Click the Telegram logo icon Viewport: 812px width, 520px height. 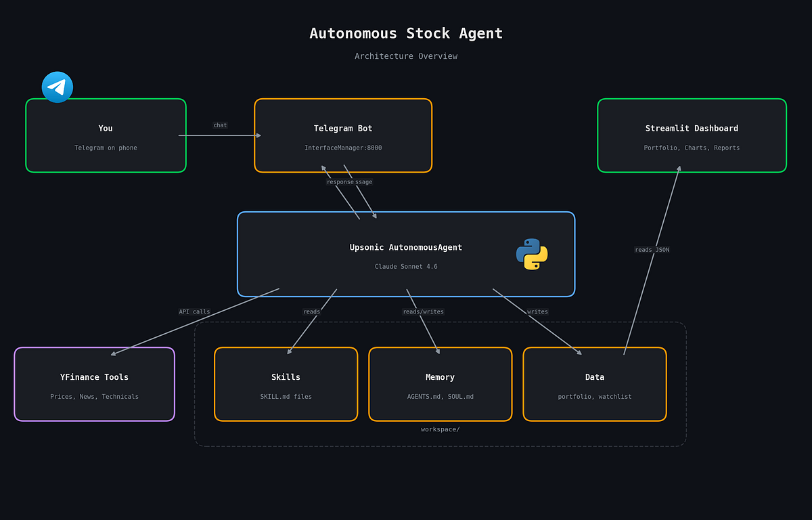[58, 87]
